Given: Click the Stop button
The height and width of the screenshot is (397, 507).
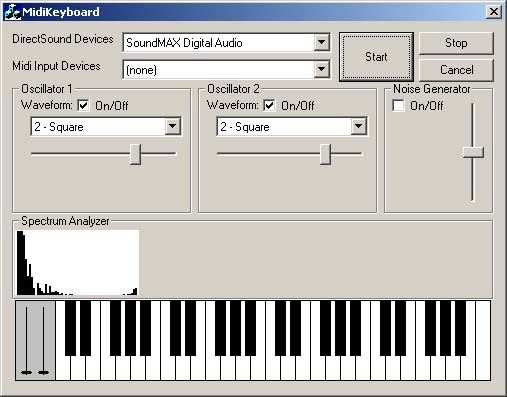Looking at the screenshot, I should coord(456,43).
